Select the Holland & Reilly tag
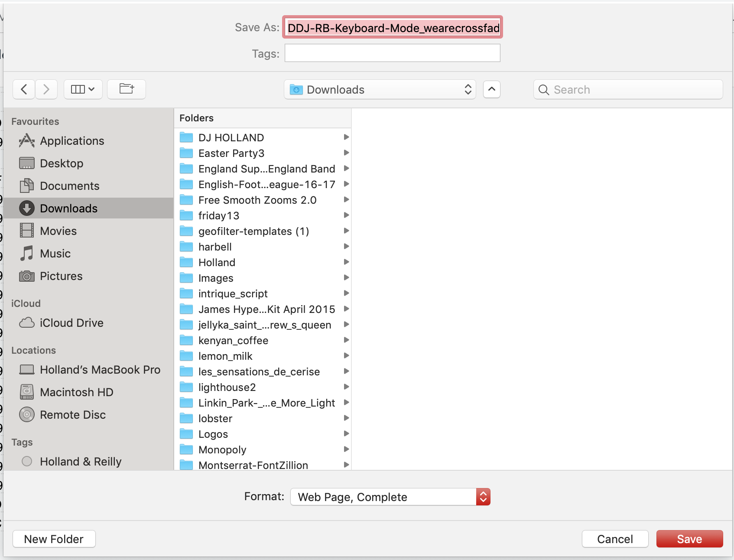734x560 pixels. pyautogui.click(x=81, y=461)
